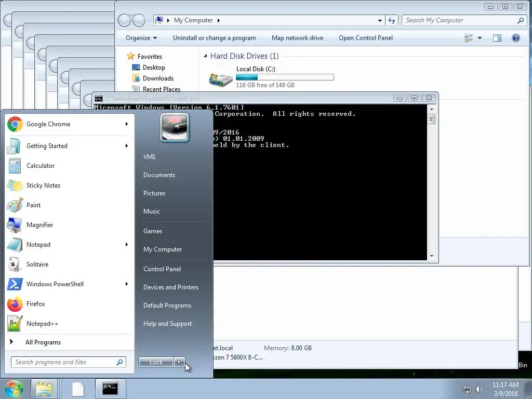532x399 pixels.
Task: Click the volume speaker tray icon
Action: click(x=479, y=389)
